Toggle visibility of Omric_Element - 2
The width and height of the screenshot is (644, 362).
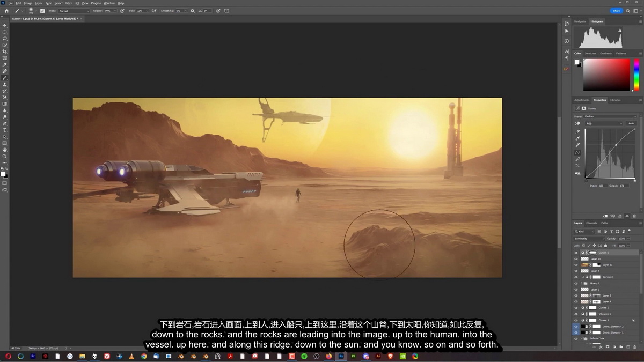click(x=576, y=326)
